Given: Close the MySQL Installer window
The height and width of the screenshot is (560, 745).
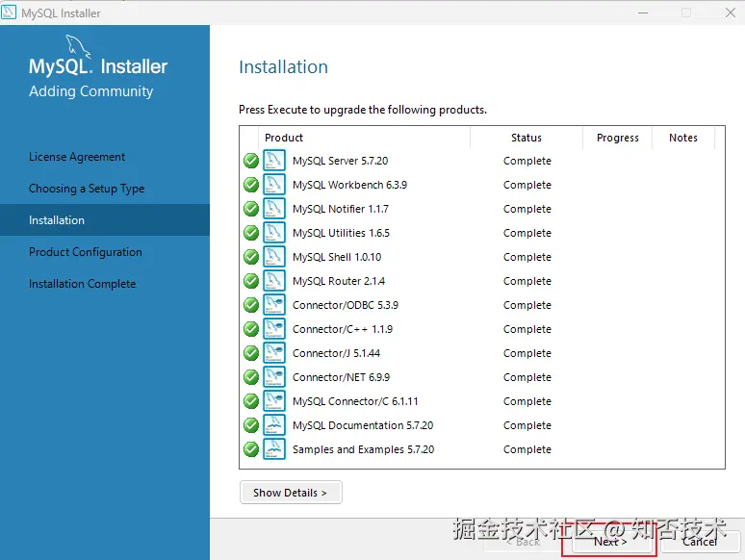Looking at the screenshot, I should click(x=731, y=13).
